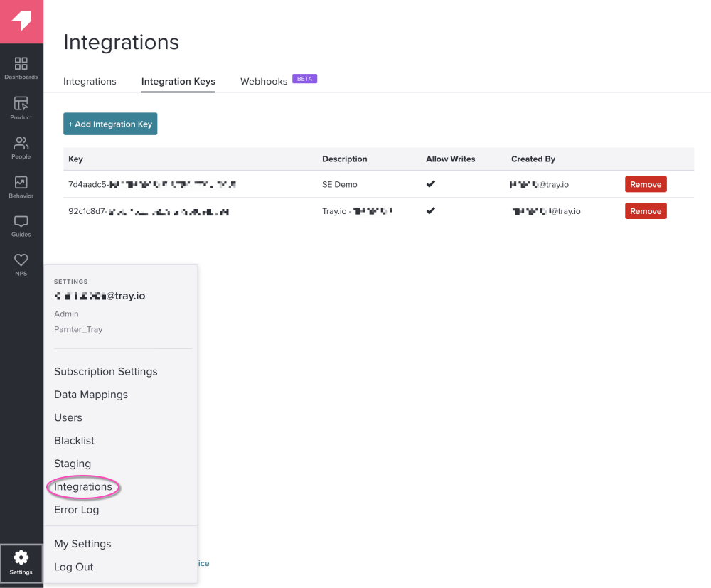Toggle Allow Writes for the SE Demo key
The height and width of the screenshot is (588, 711).
(430, 183)
